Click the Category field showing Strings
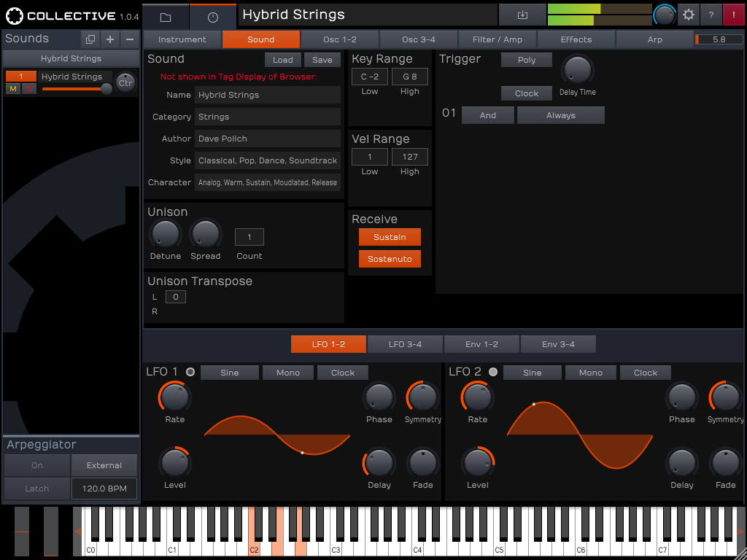This screenshot has height=560, width=747. coord(268,117)
